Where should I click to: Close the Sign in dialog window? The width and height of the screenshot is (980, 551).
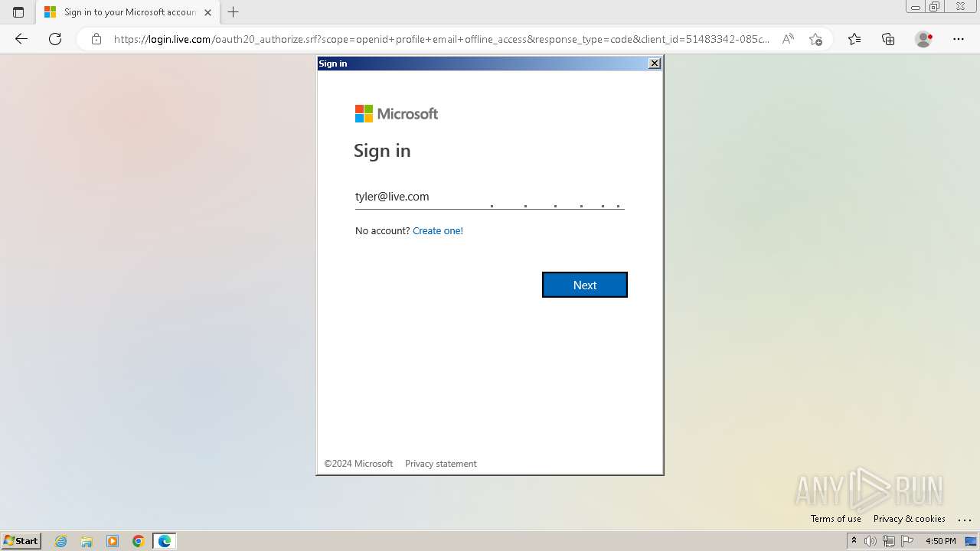[655, 64]
